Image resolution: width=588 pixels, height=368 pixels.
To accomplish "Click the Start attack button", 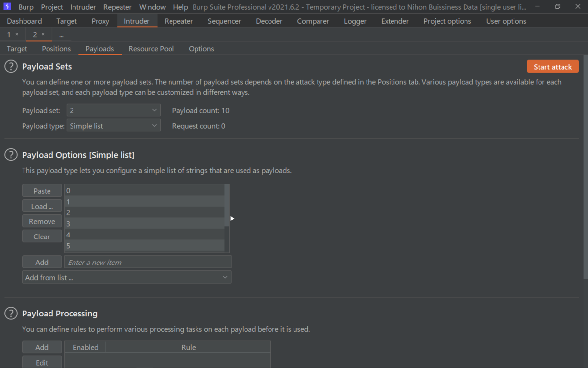I will [x=553, y=67].
